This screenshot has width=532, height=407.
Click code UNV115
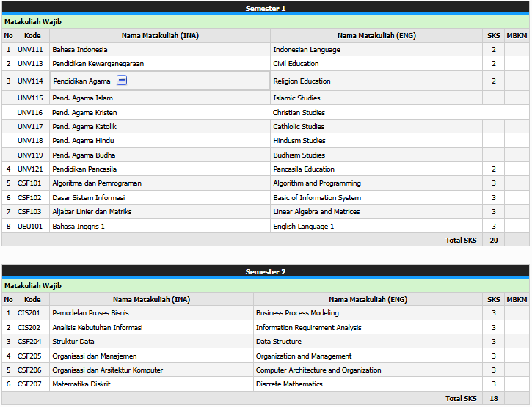pyautogui.click(x=30, y=98)
